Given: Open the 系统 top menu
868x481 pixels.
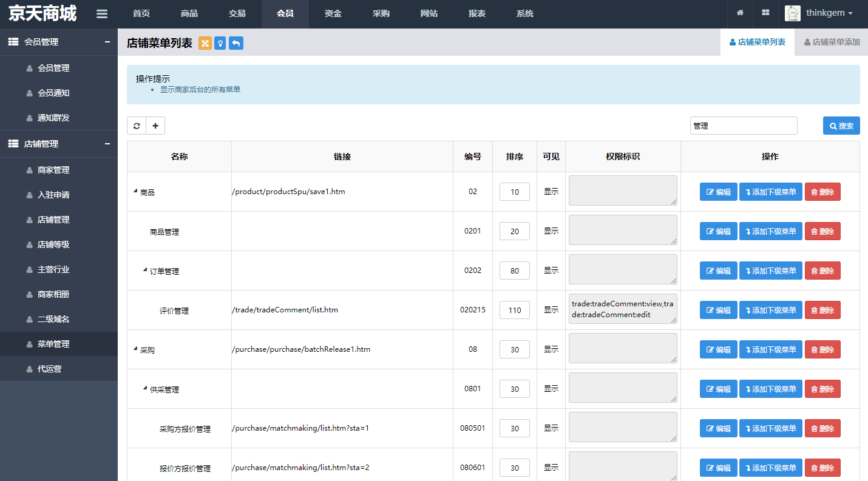Looking at the screenshot, I should [x=525, y=13].
